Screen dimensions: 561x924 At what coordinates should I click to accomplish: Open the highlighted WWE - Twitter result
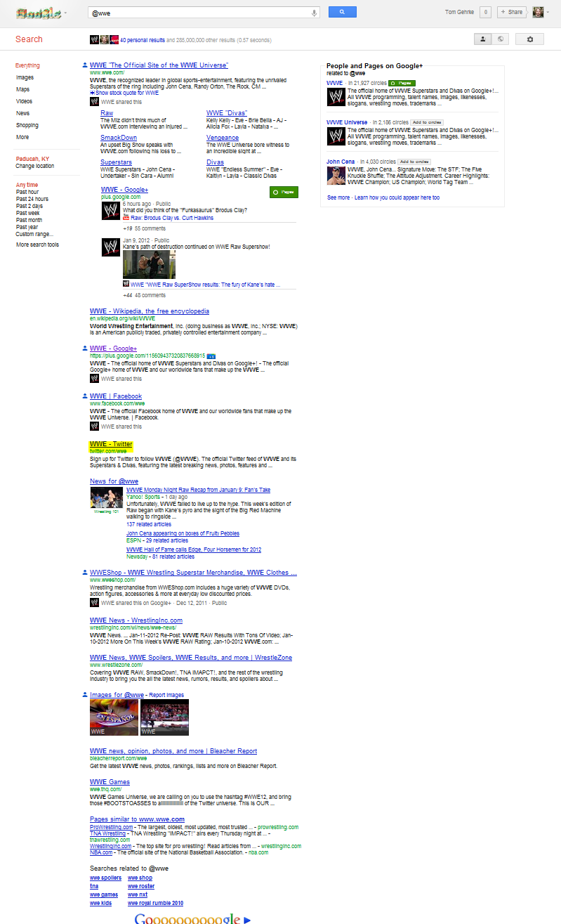[x=111, y=444]
